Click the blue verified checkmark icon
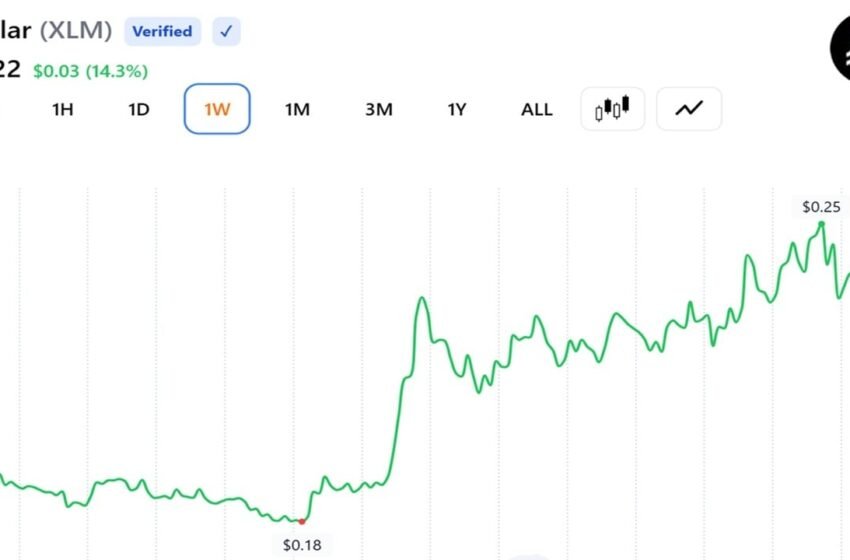Image resolution: width=850 pixels, height=560 pixels. coord(226,31)
